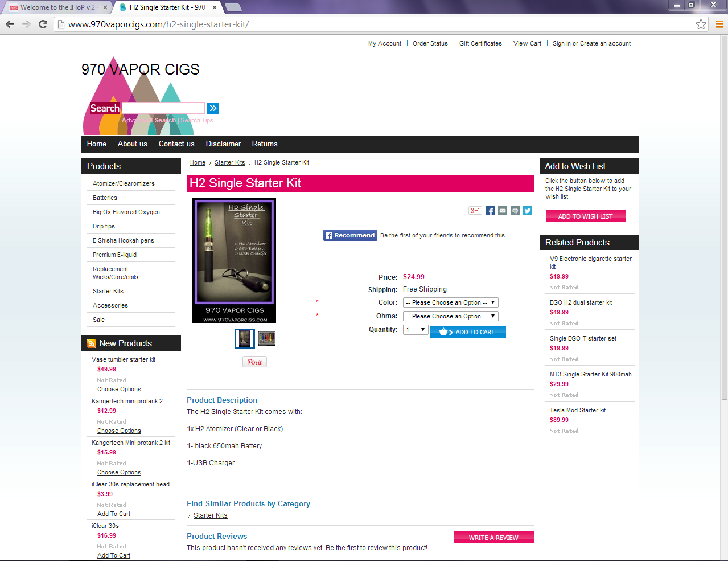Share product via Facebook icon
Image resolution: width=728 pixels, height=561 pixels.
pos(490,211)
